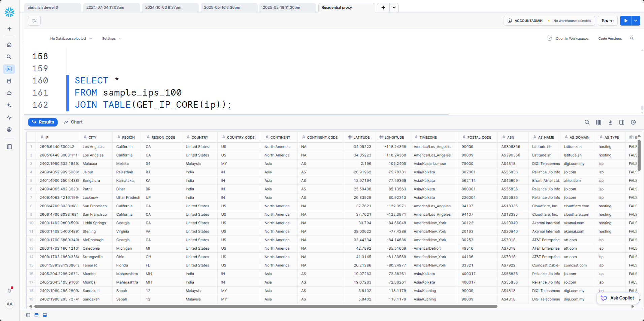Open Worksheets projects icon in sidebar
This screenshot has width=644, height=321.
click(x=9, y=69)
